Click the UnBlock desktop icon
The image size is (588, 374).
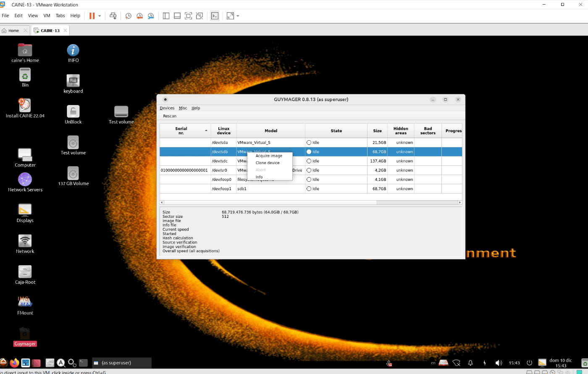[73, 115]
